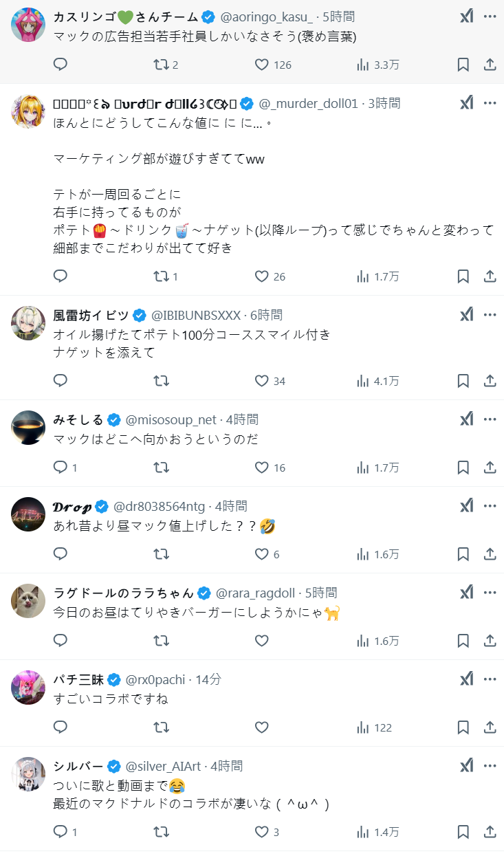Repost the ラグドールのララちゃん tweet
This screenshot has height=856, width=504.
161,641
